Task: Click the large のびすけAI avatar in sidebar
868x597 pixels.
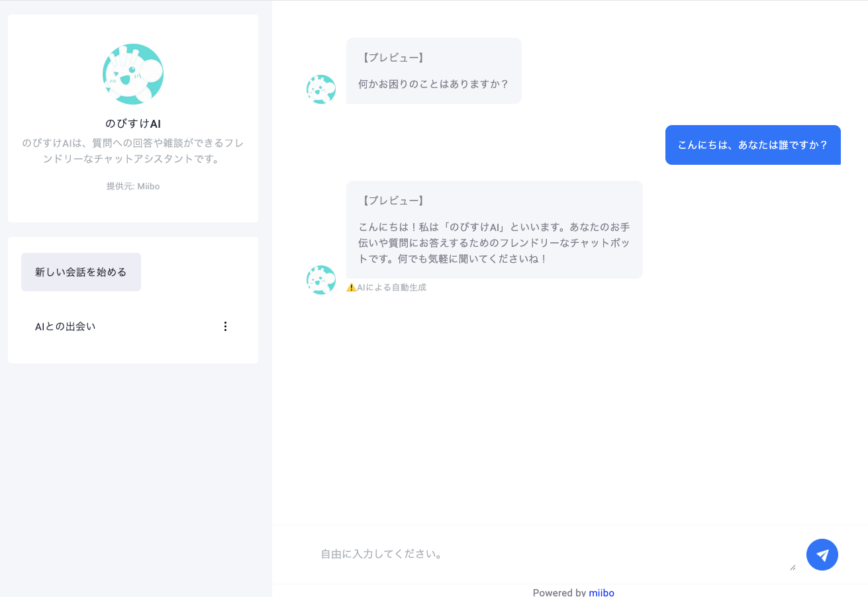Action: pos(133,74)
